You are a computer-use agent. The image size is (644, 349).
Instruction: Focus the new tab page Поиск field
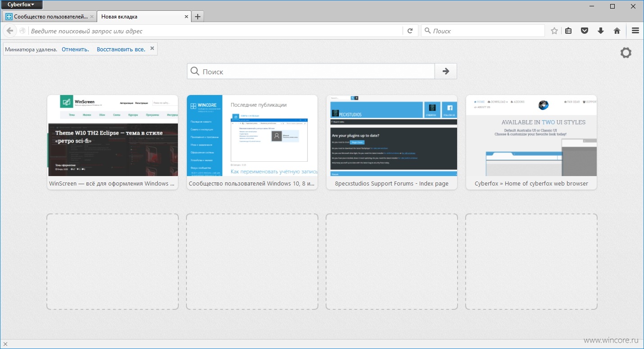coord(311,71)
